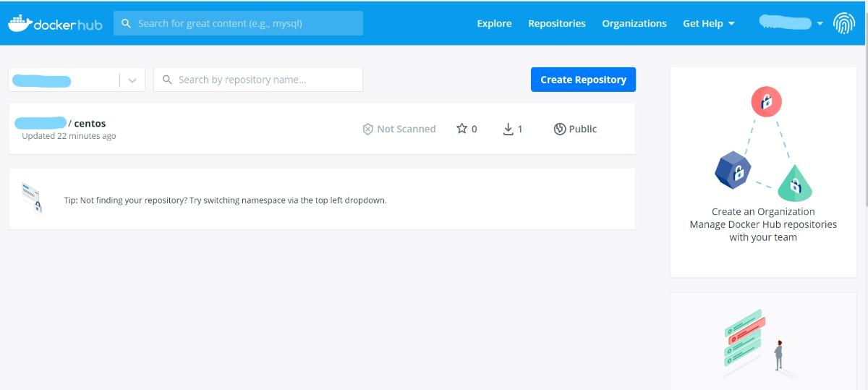Viewport: 868px width, 390px height.
Task: Focus the Search for great content field
Action: click(x=238, y=23)
